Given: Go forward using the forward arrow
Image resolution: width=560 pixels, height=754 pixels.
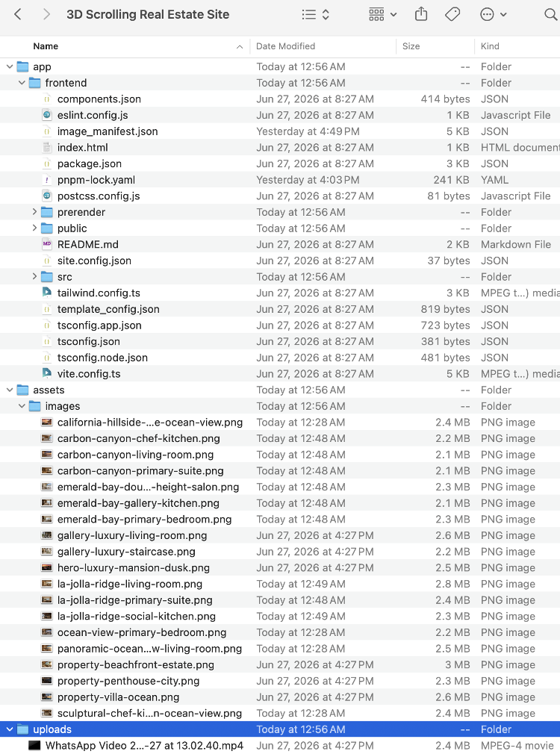Looking at the screenshot, I should coord(46,14).
